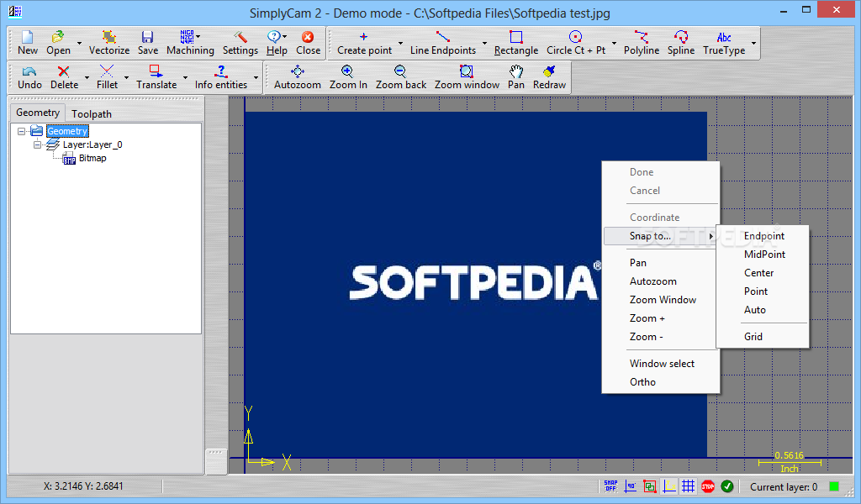The width and height of the screenshot is (861, 504).
Task: Toggle the SNAP OFF status bar button
Action: tap(610, 486)
